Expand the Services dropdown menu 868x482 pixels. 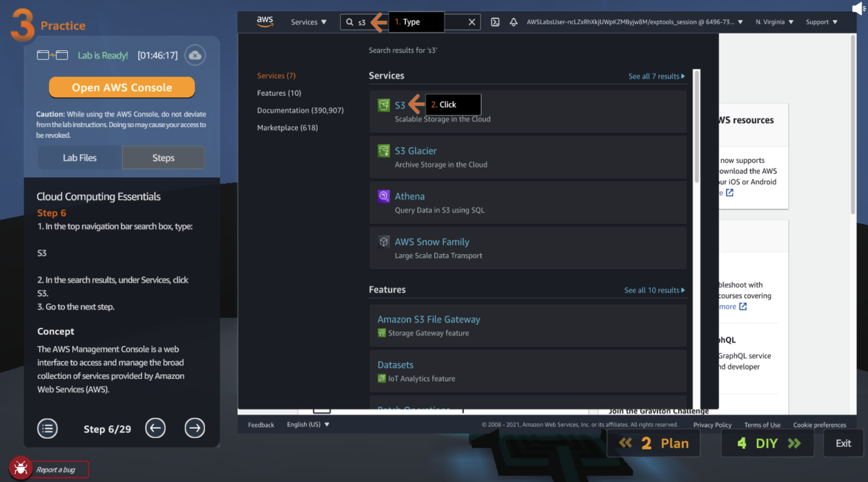308,22
